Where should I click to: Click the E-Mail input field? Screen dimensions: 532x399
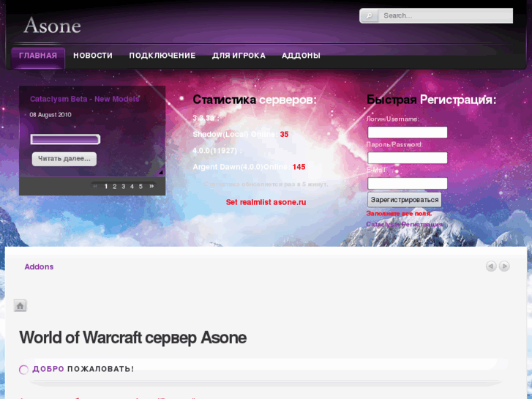pos(408,183)
